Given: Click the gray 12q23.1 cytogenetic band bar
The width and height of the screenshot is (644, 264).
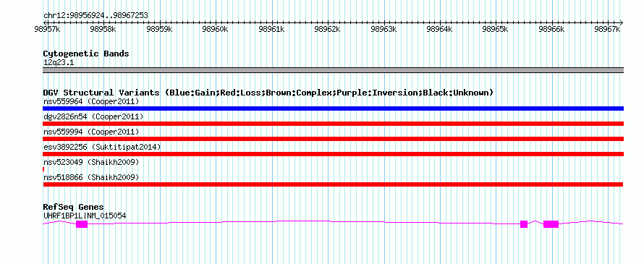Looking at the screenshot, I should click(333, 70).
